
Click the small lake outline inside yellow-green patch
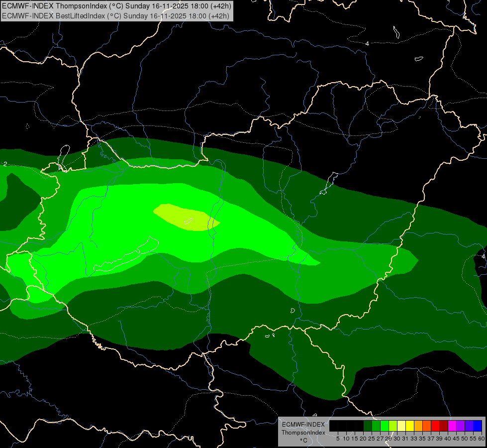pos(189,221)
